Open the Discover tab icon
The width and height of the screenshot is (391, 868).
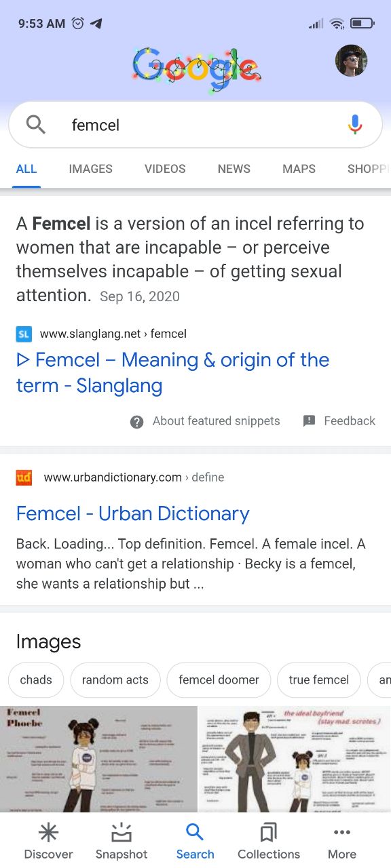[x=48, y=832]
